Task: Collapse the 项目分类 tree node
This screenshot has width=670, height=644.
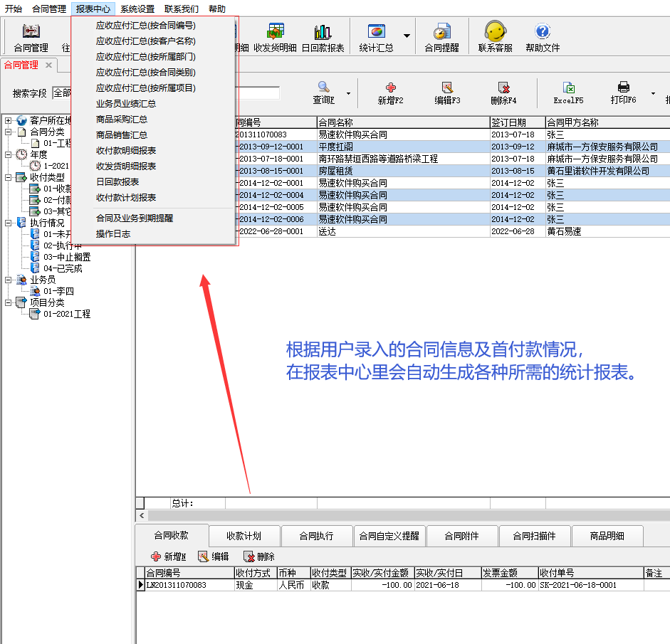Action: click(x=8, y=302)
